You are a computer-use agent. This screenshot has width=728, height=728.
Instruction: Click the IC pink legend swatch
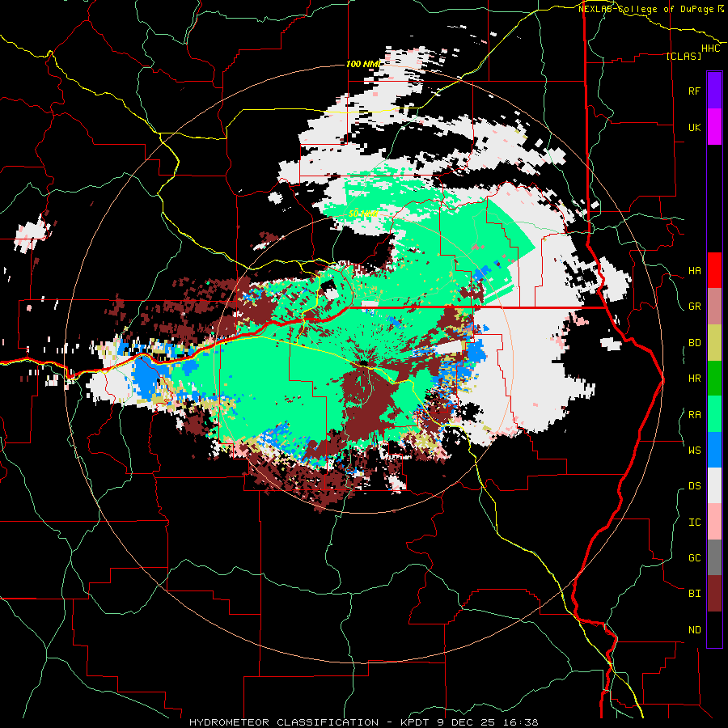[714, 522]
